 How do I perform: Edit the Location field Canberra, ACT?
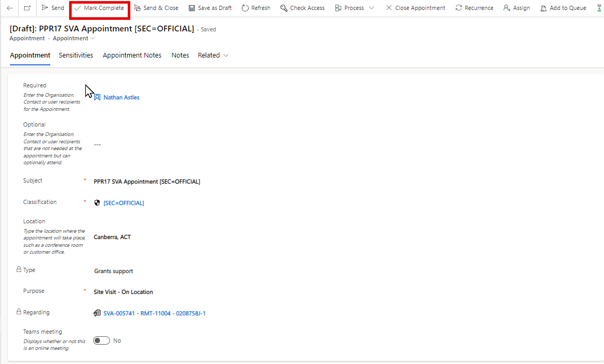(112, 237)
